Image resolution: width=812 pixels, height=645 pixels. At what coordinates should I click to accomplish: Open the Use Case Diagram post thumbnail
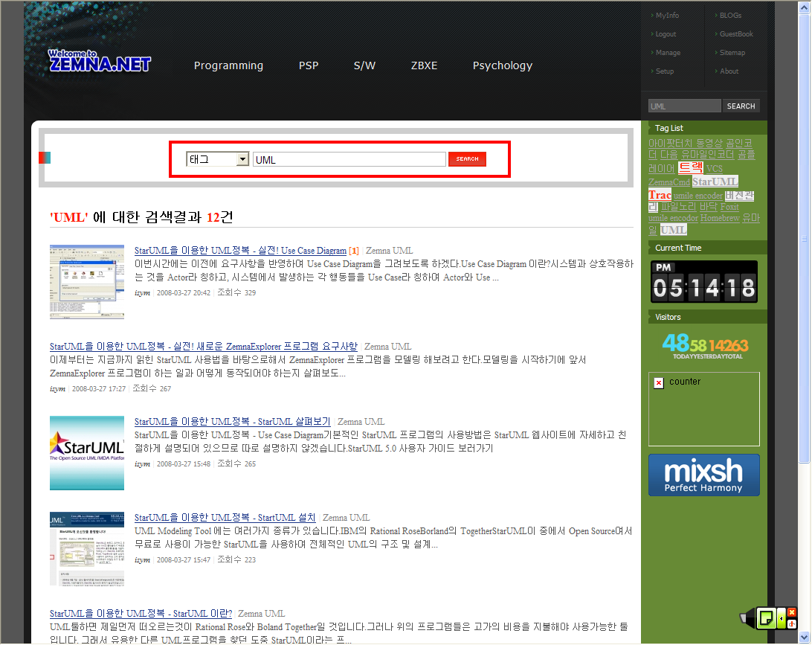coord(87,282)
